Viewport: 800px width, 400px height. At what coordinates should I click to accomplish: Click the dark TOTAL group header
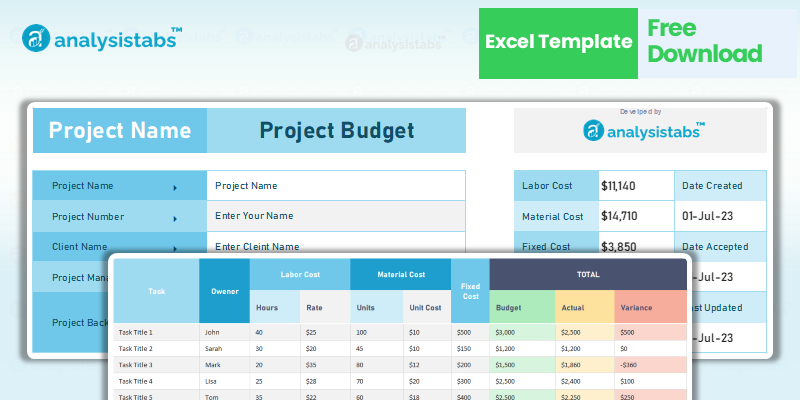tap(588, 274)
